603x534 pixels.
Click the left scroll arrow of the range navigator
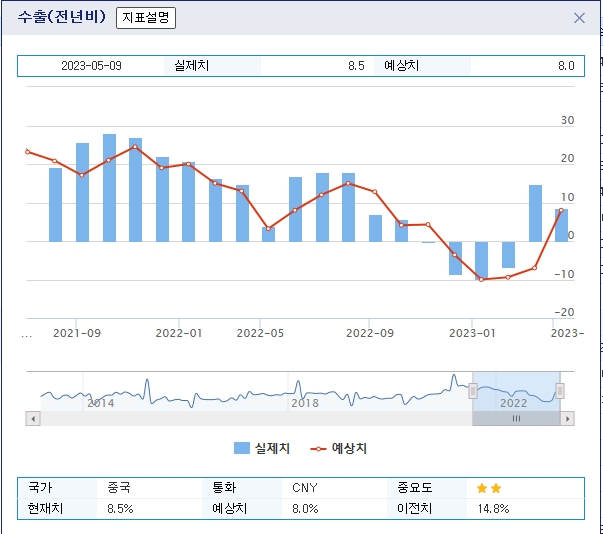pyautogui.click(x=33, y=418)
